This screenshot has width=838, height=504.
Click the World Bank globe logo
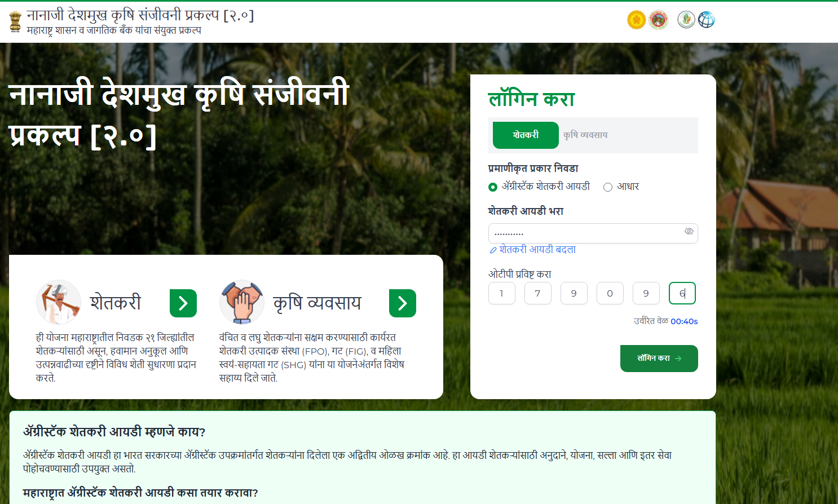[x=707, y=20]
